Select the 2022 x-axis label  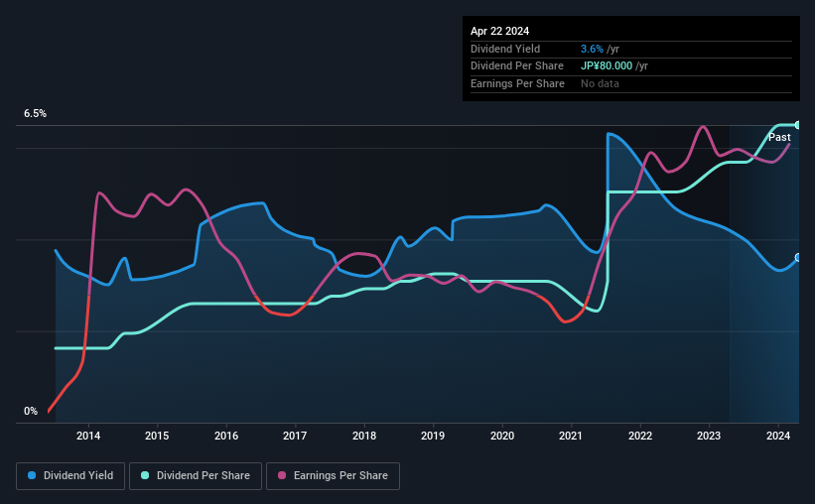(x=639, y=436)
